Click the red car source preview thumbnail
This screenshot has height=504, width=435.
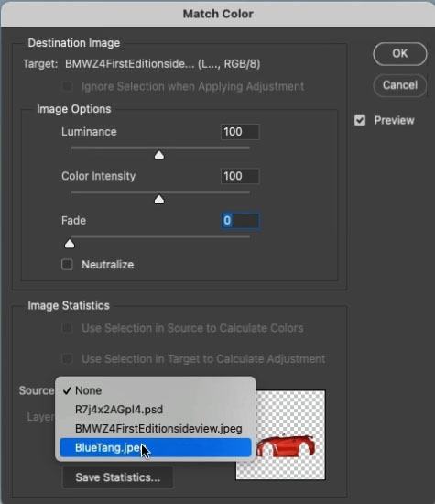click(280, 435)
